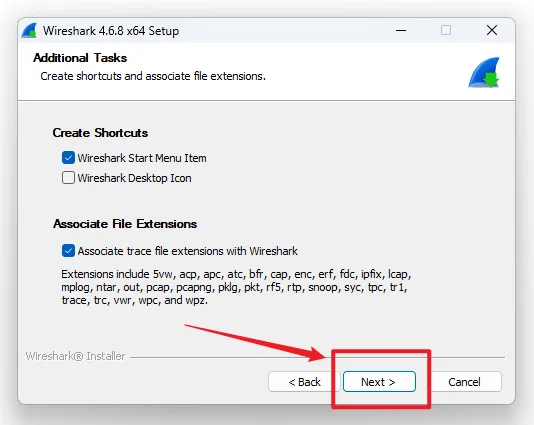The width and height of the screenshot is (534, 425).
Task: Uncheck Associate trace file extensions checkbox
Action: [x=68, y=251]
